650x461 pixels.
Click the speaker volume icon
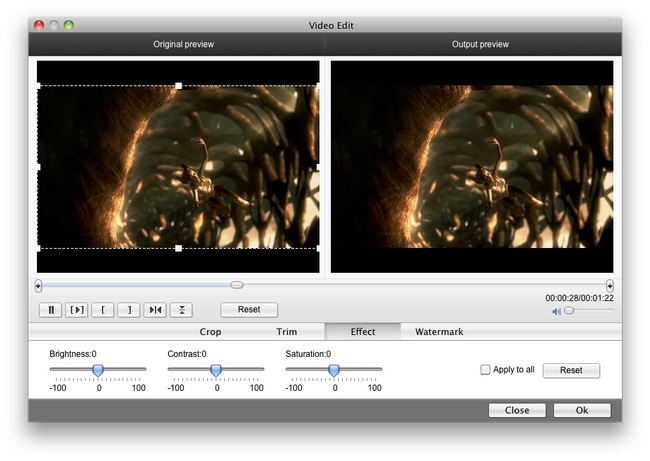(556, 311)
